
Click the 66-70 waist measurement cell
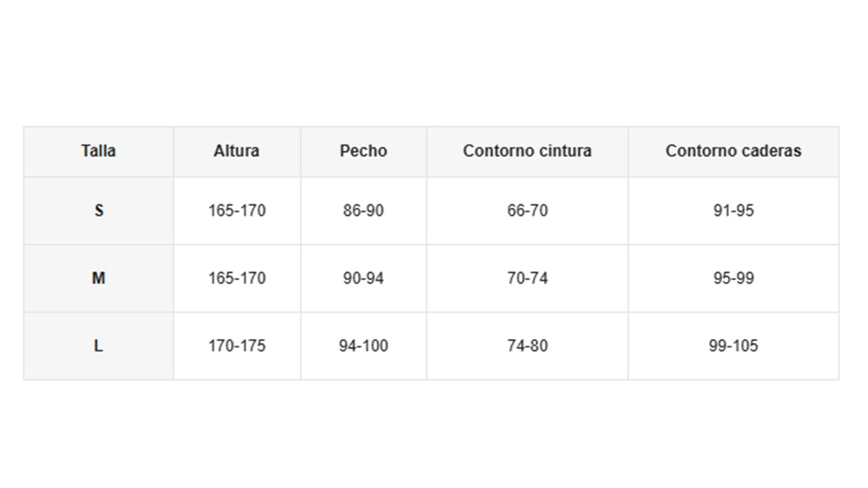(x=527, y=211)
